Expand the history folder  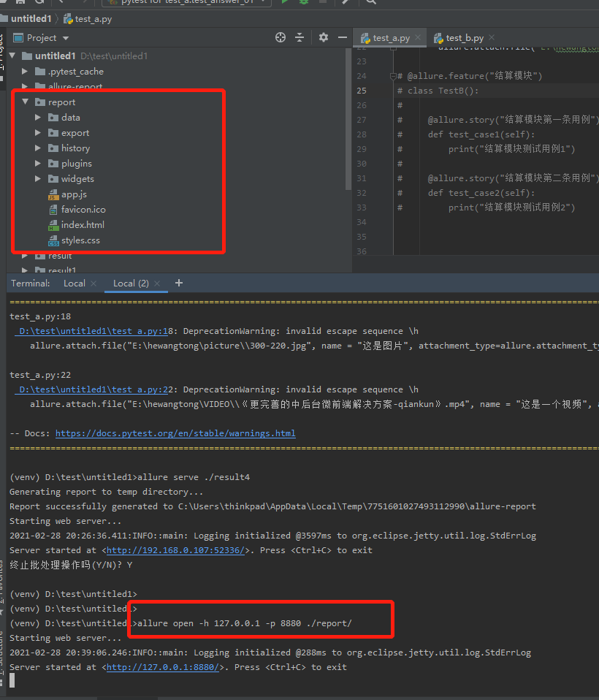click(x=38, y=148)
